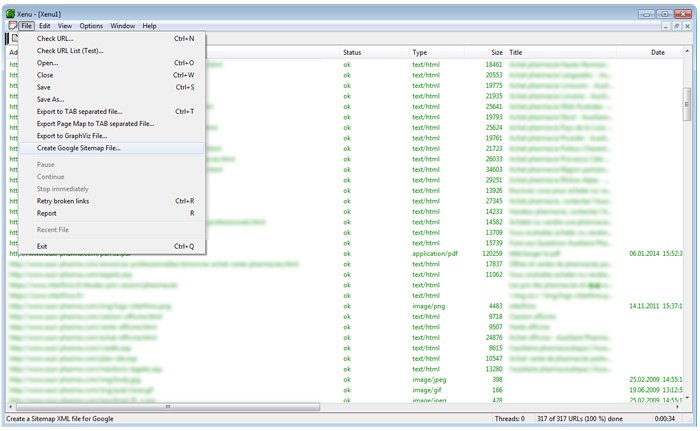Click the vertical scrollbar thumb

[x=687, y=104]
